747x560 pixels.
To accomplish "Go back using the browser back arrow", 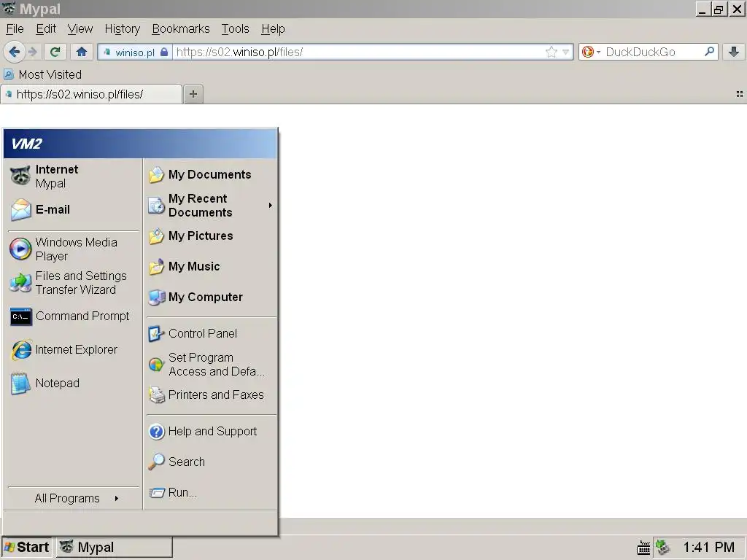I will [15, 52].
